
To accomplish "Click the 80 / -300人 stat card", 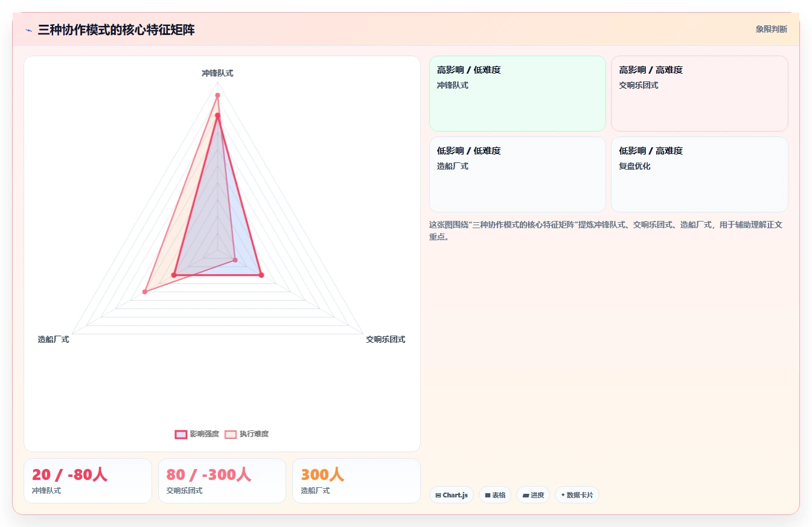I will click(222, 481).
